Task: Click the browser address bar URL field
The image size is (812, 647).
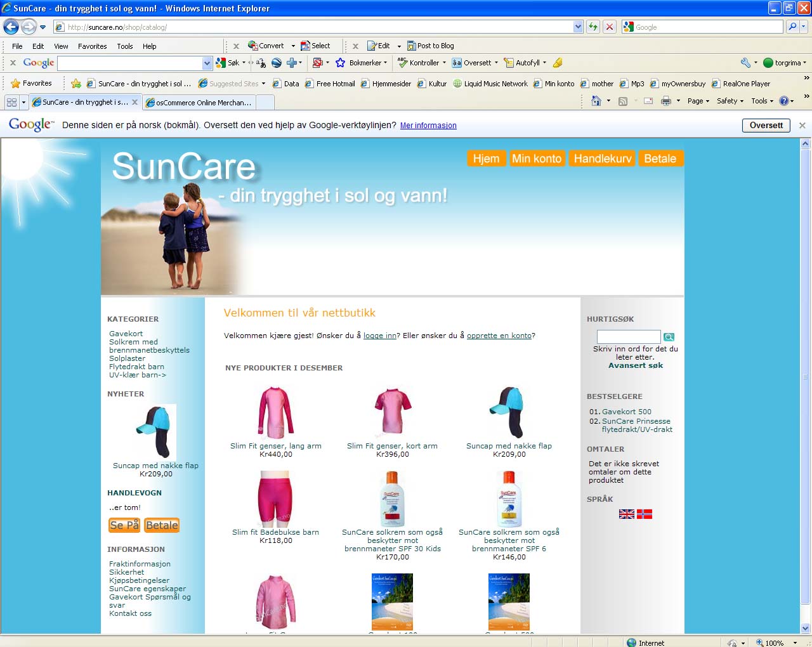Action: (314, 27)
